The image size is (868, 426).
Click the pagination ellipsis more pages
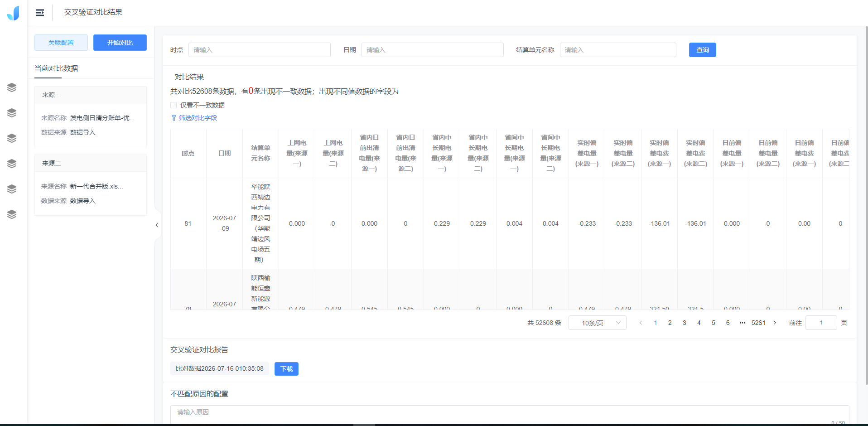click(x=742, y=323)
